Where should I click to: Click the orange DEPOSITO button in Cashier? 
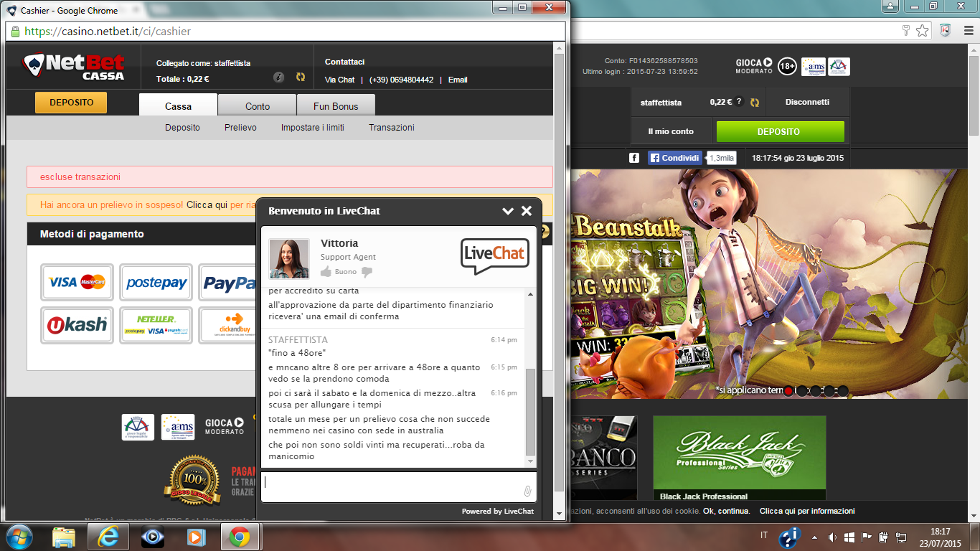coord(71,103)
